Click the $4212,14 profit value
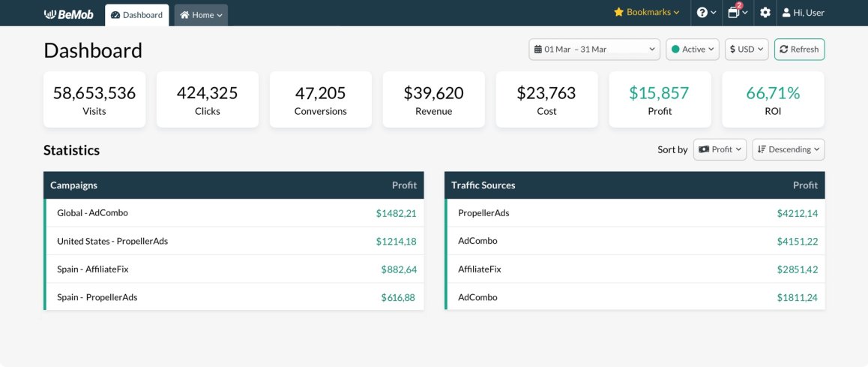Screen dimensions: 868x367 tap(797, 213)
